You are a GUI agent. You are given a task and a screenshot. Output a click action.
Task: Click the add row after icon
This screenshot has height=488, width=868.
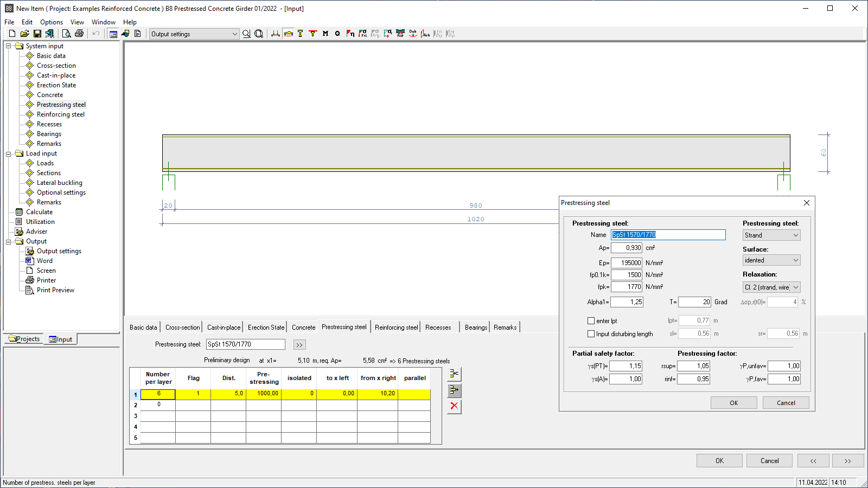(454, 390)
